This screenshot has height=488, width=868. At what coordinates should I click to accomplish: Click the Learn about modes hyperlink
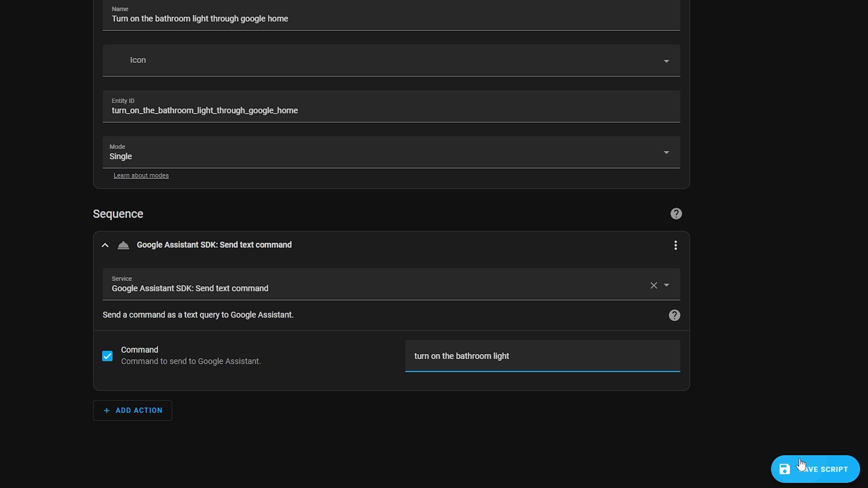click(x=141, y=174)
